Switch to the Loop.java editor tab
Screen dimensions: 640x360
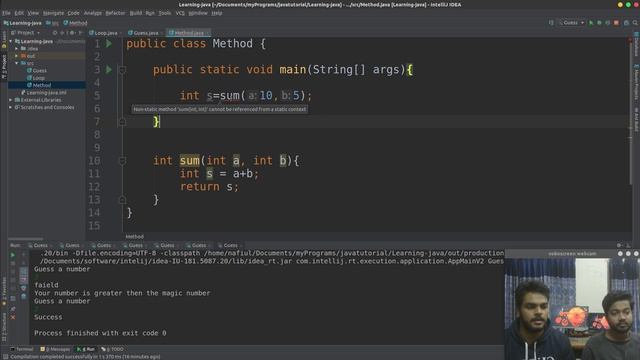104,33
